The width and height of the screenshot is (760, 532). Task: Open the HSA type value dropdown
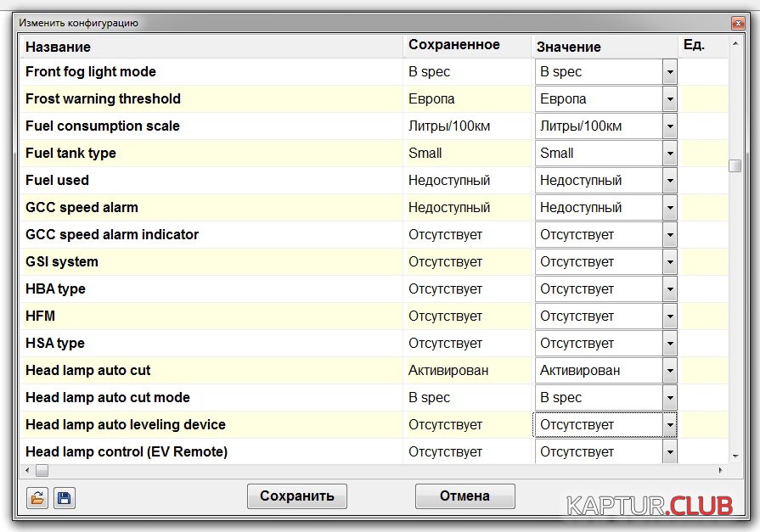click(669, 344)
